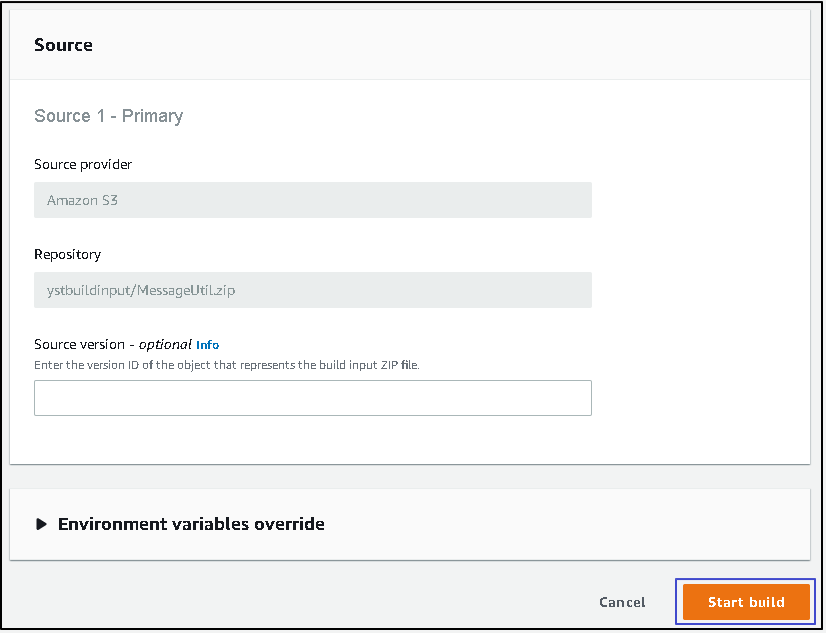Click the version ID helper description text

(227, 365)
